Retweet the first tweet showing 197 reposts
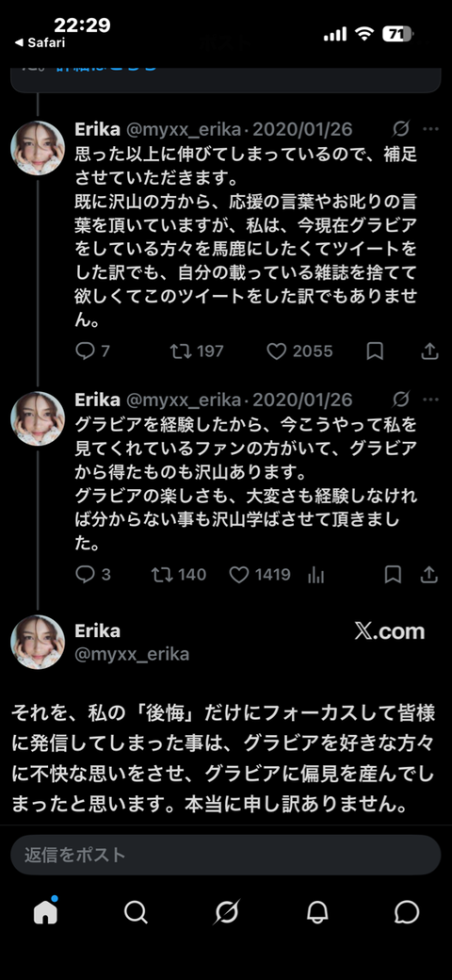 180,351
